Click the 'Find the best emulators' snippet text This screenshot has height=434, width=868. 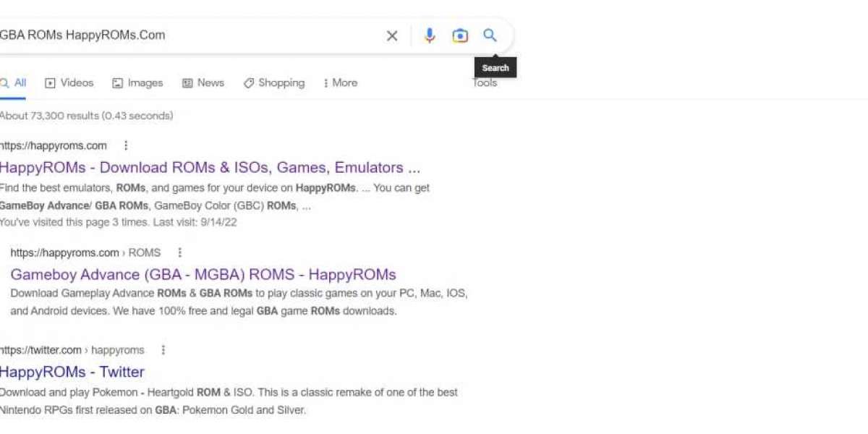pos(215,197)
